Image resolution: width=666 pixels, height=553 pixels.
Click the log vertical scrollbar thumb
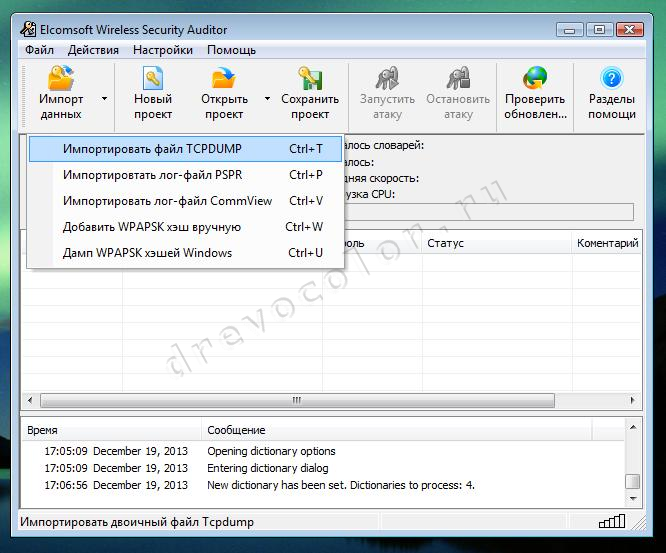[x=633, y=482]
